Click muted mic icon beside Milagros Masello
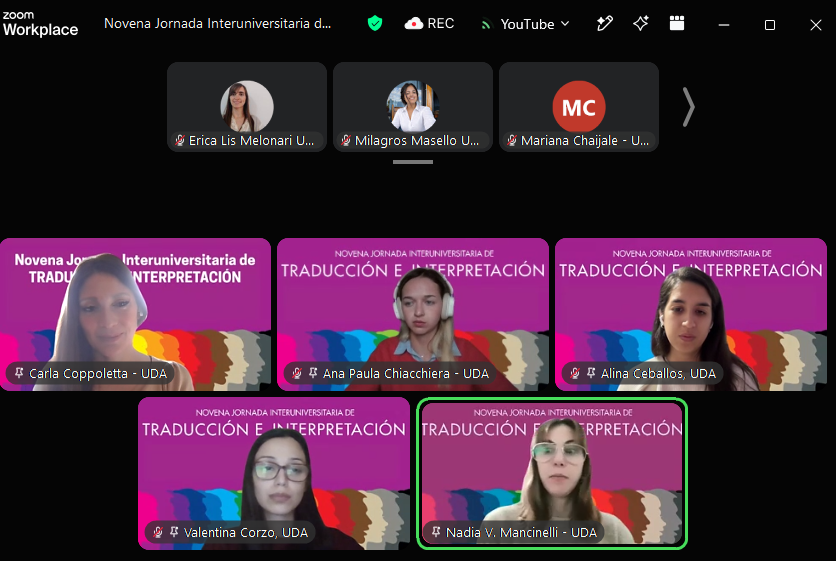 point(346,140)
